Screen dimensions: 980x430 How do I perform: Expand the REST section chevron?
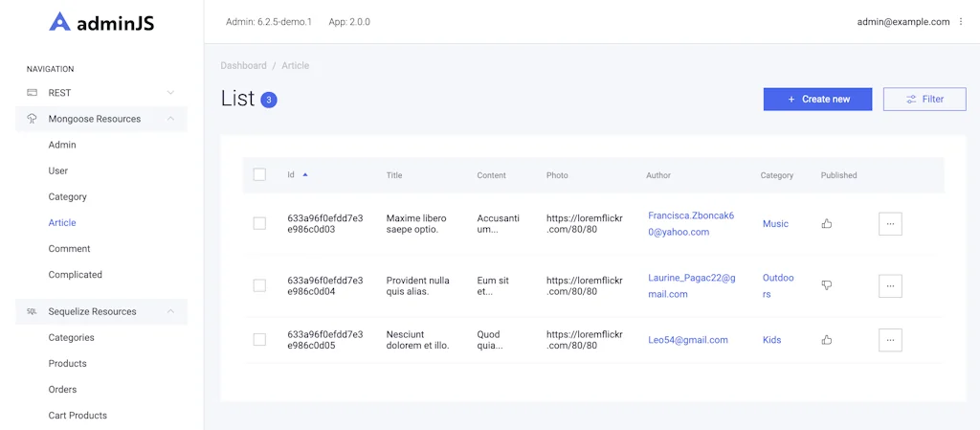[x=170, y=93]
